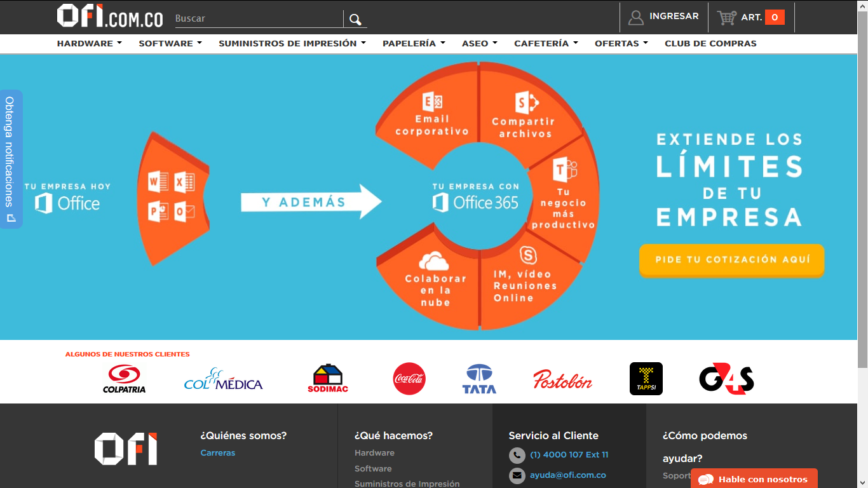
Task: Click the Teams icon in banner
Action: [x=564, y=170]
